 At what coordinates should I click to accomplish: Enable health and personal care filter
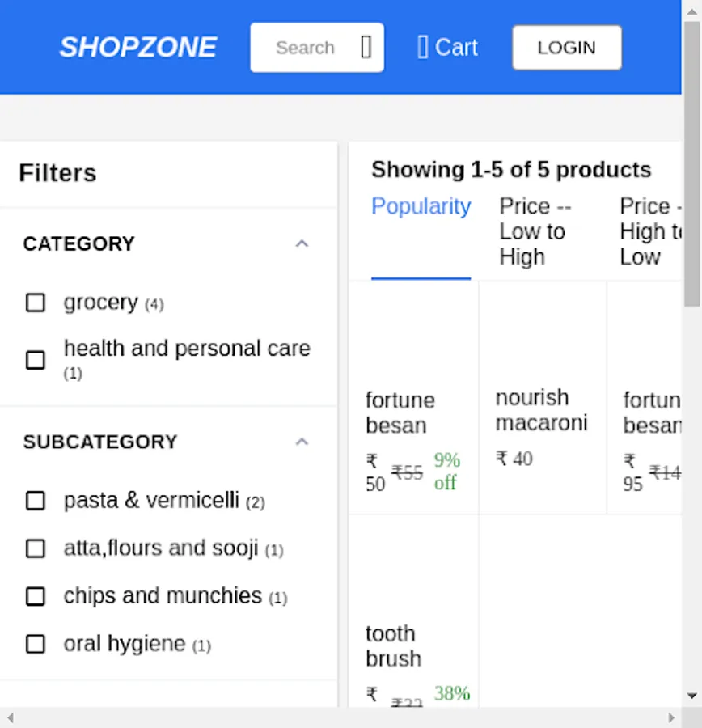(36, 360)
